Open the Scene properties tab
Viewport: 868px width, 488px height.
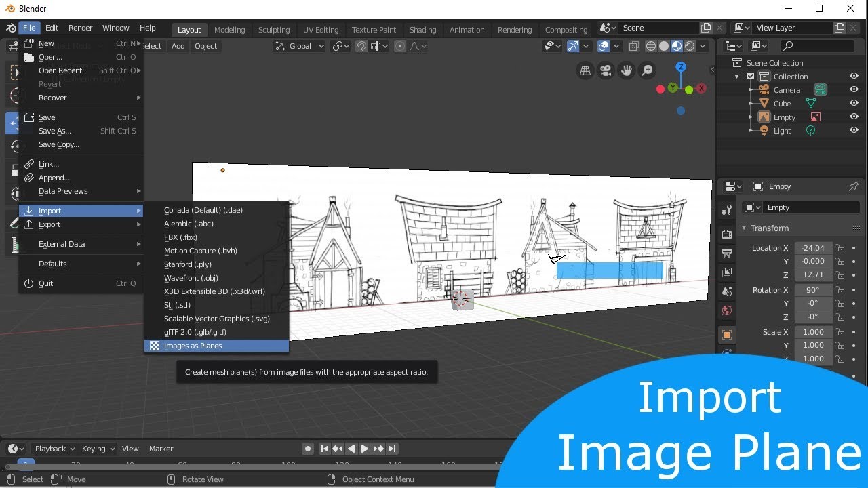pyautogui.click(x=727, y=291)
